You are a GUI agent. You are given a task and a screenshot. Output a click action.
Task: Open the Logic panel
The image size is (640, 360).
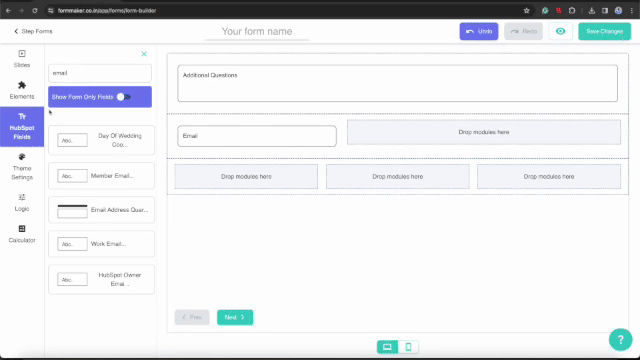pos(22,202)
